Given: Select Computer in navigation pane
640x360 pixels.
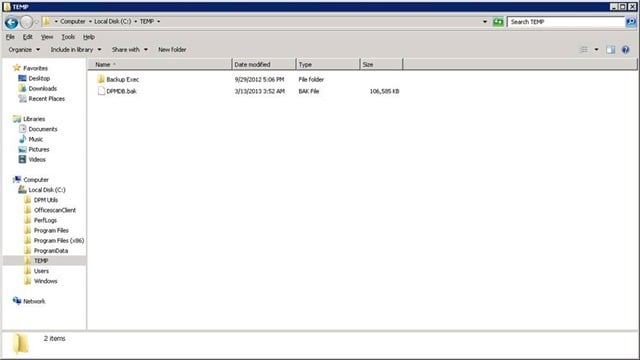Looking at the screenshot, I should 36,180.
